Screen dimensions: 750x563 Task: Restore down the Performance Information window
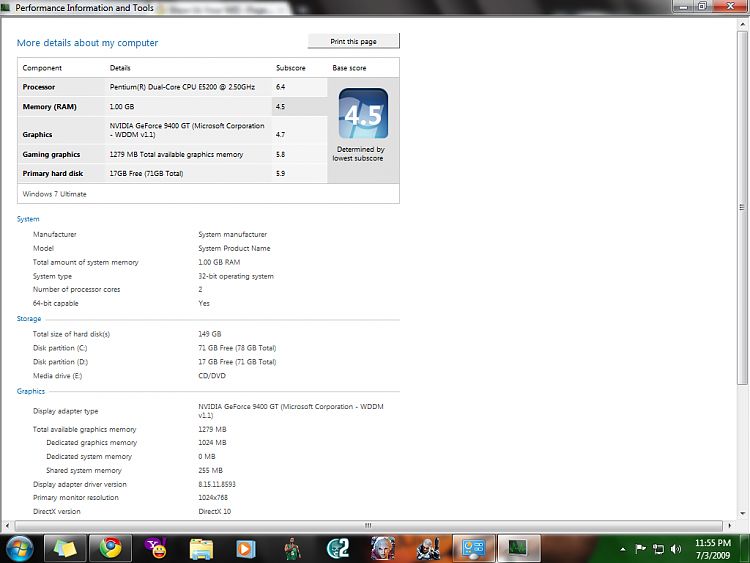pos(702,7)
